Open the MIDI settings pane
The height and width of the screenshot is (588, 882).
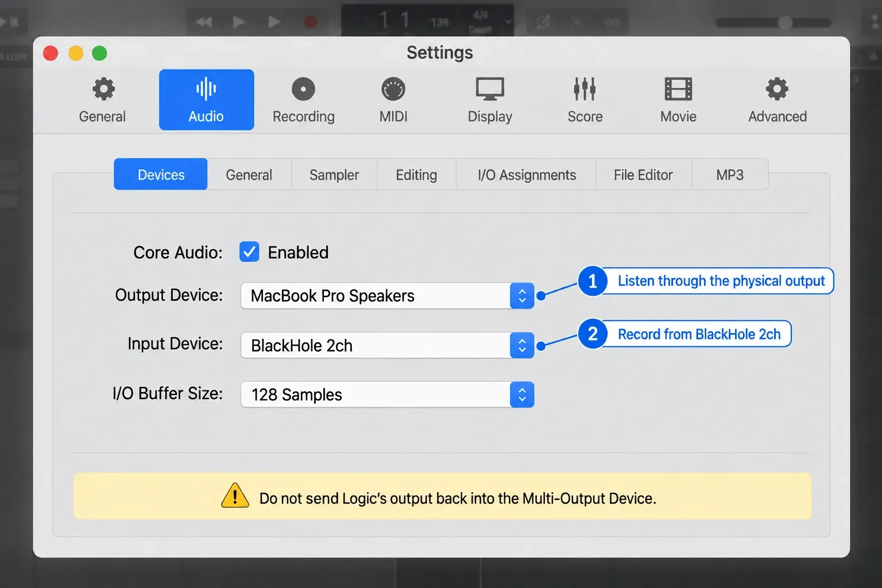pyautogui.click(x=393, y=100)
